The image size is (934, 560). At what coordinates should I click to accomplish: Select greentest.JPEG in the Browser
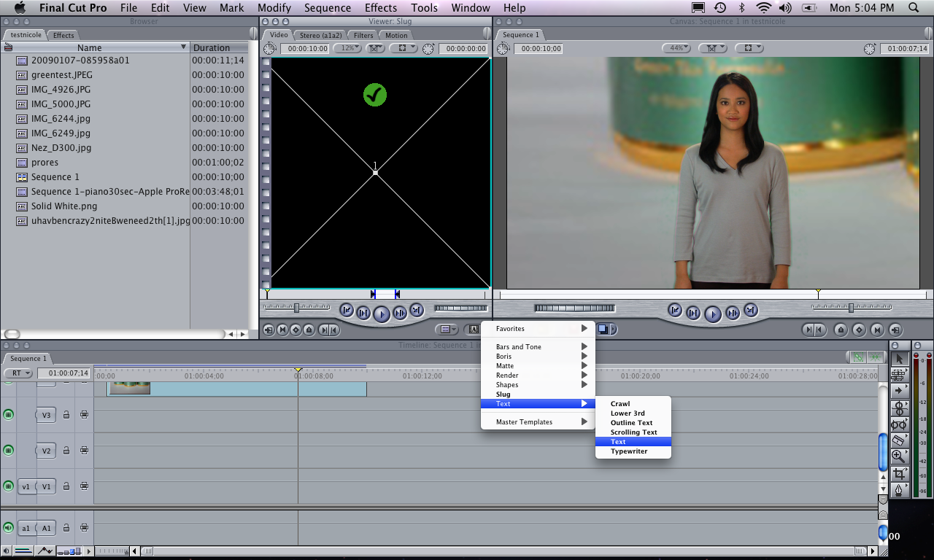62,75
